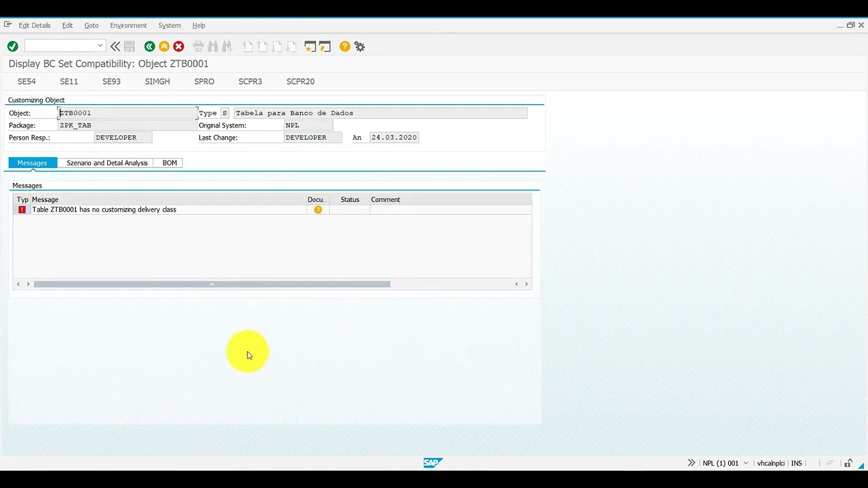Click the lock icon in the status bar
868x488 pixels.
pyautogui.click(x=848, y=464)
